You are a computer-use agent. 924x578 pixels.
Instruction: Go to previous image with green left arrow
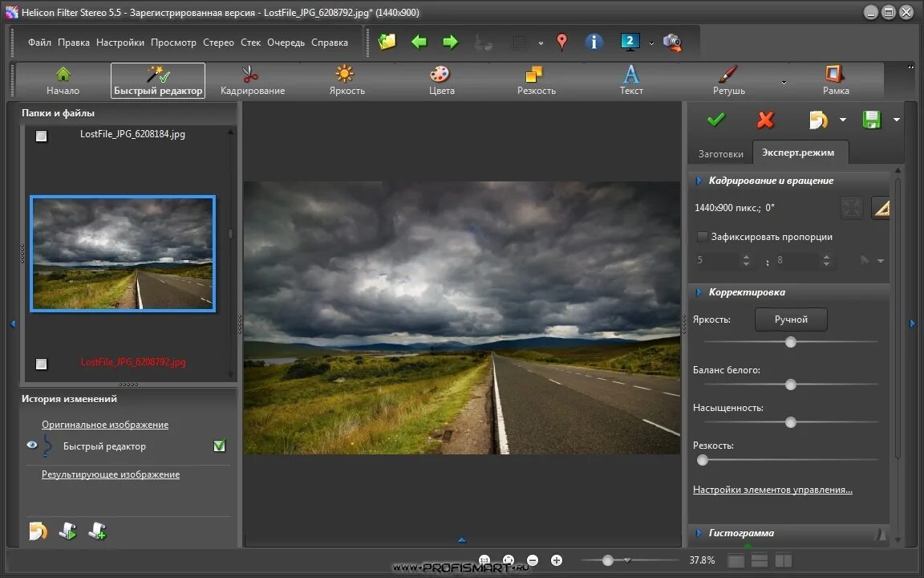click(x=419, y=42)
